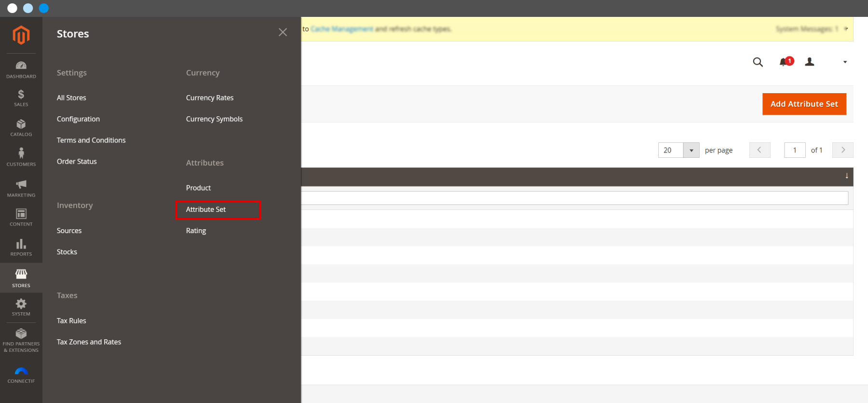Open the Marketing sidebar menu

(x=21, y=188)
